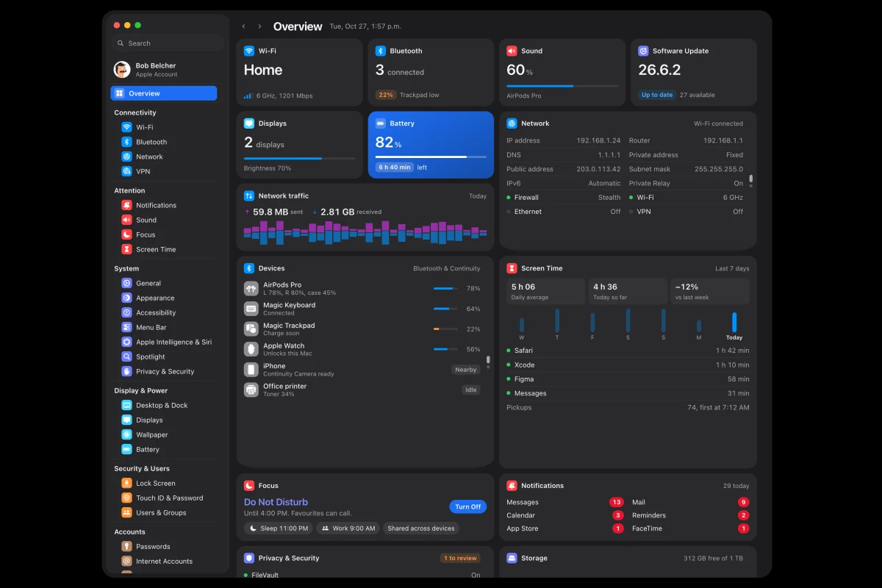The image size is (882, 588).
Task: Select the Sound icon in sidebar
Action: tap(126, 220)
